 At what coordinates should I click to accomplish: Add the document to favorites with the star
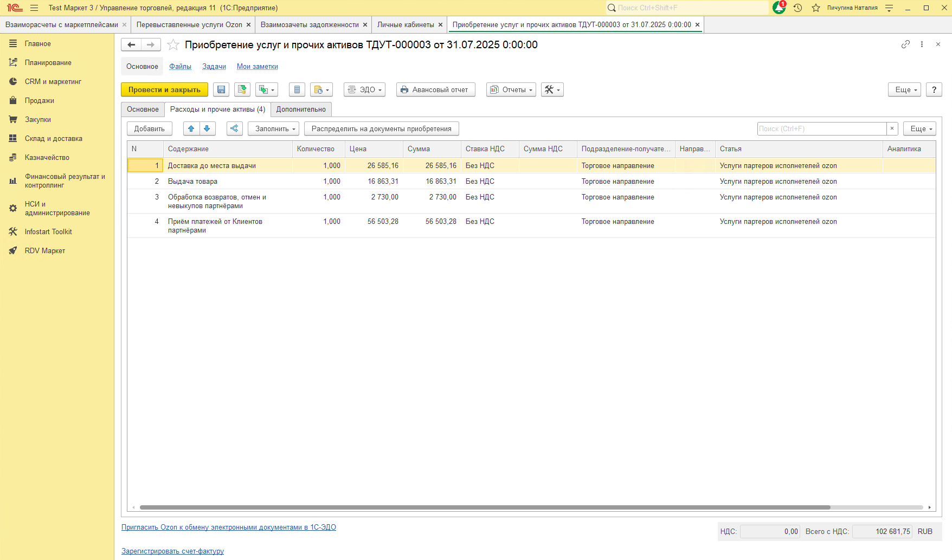(173, 45)
